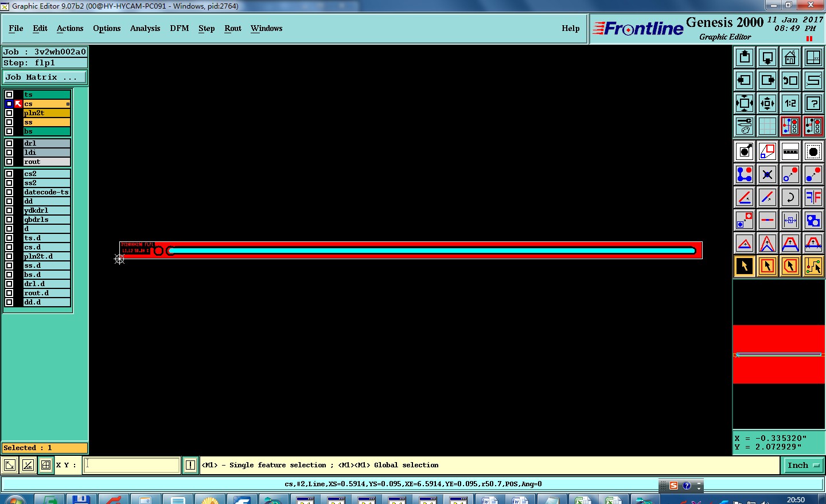
Task: Toggle the dd.d layer checkbox
Action: pos(9,302)
